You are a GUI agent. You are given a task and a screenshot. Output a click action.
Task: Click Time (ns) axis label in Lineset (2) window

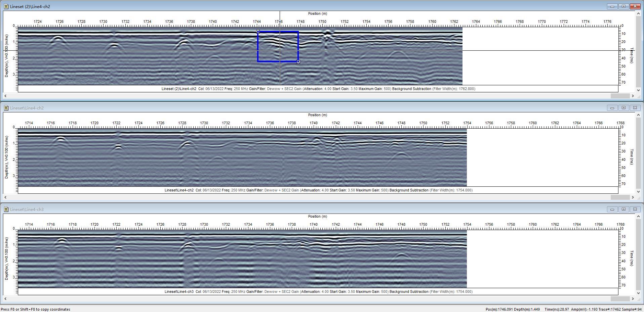[x=632, y=55]
